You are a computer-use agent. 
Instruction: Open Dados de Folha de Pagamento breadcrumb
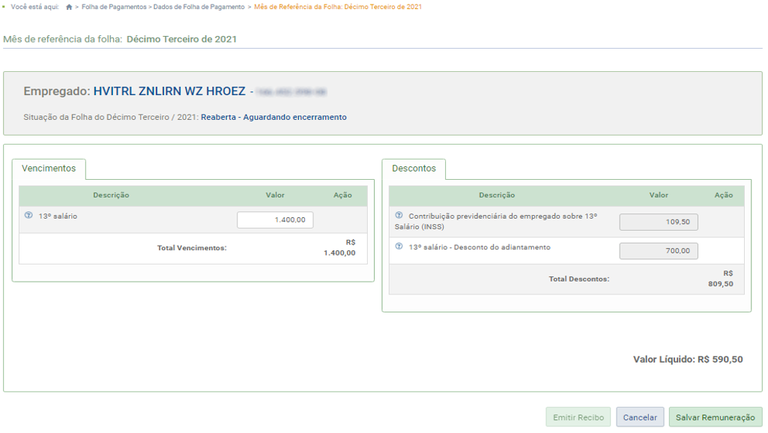[200, 7]
